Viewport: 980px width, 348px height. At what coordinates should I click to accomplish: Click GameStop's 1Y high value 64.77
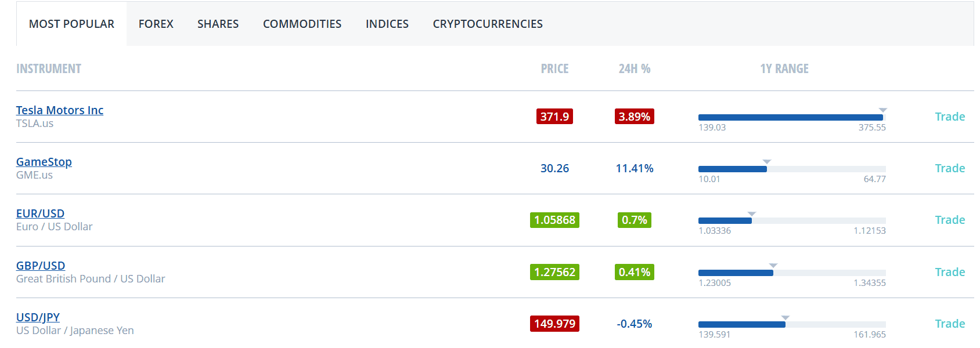pos(875,179)
